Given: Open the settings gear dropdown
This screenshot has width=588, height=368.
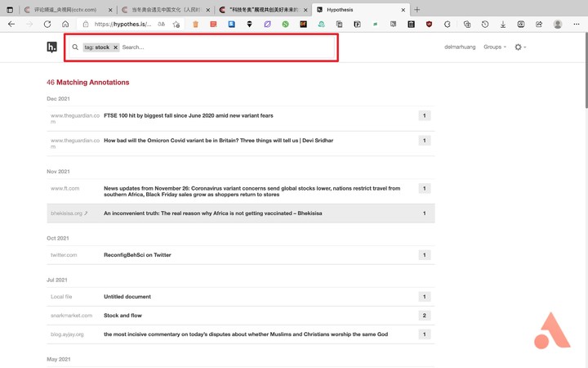Looking at the screenshot, I should pos(520,47).
